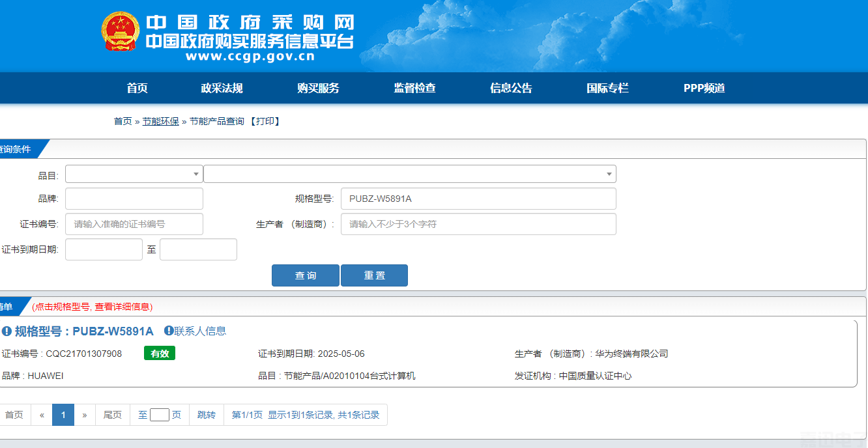Focus the 品牌 input field
This screenshot has width=868, height=448.
pos(134,199)
